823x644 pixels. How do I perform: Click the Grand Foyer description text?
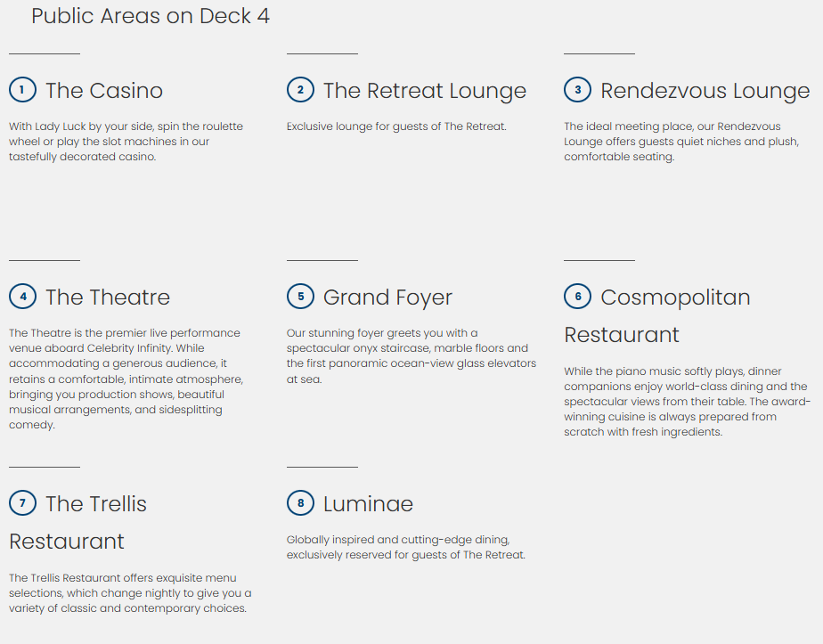point(411,356)
